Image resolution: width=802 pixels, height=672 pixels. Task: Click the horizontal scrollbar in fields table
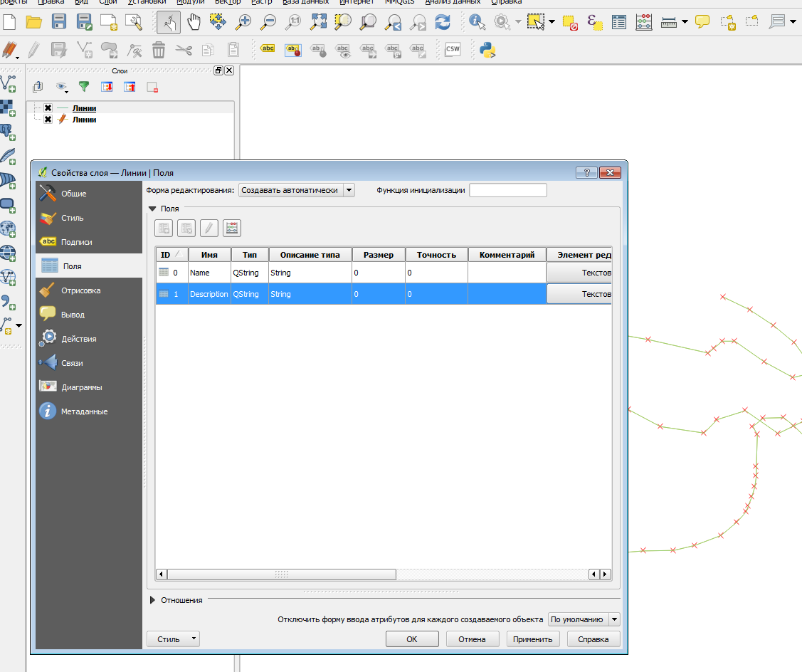(281, 574)
